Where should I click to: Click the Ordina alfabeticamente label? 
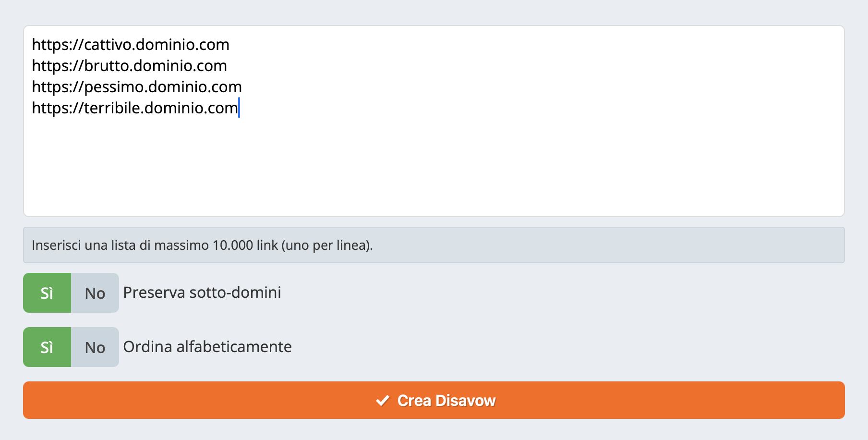(x=207, y=347)
